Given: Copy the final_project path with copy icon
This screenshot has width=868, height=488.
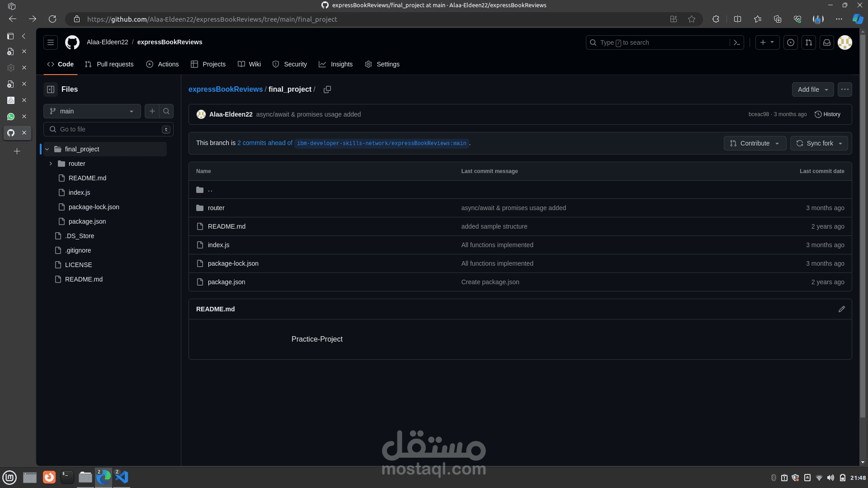Looking at the screenshot, I should click(327, 89).
